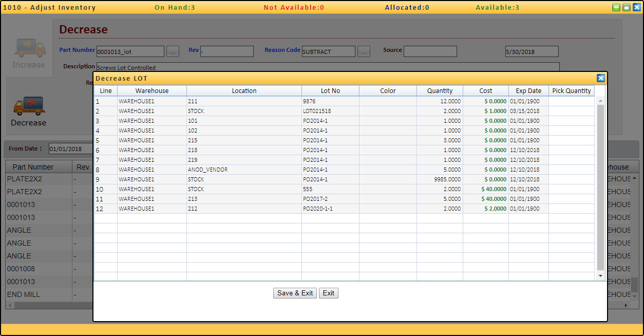Click the Part Number input field

pos(130,51)
